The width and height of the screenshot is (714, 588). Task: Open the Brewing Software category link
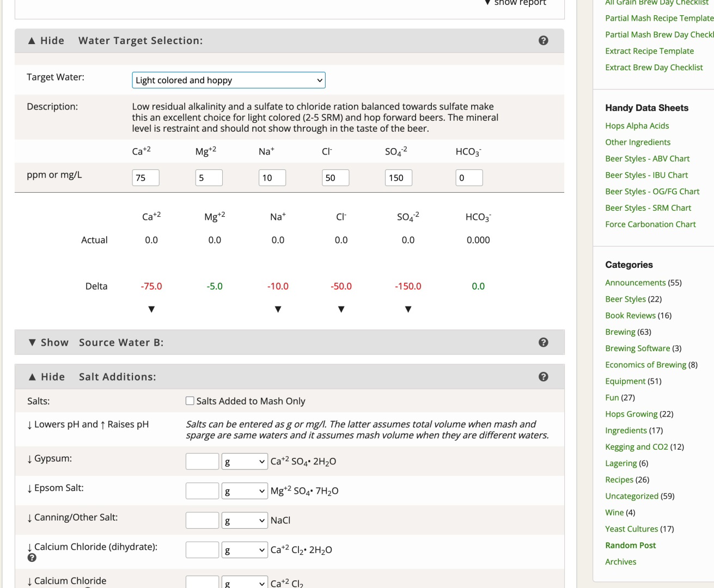point(637,348)
